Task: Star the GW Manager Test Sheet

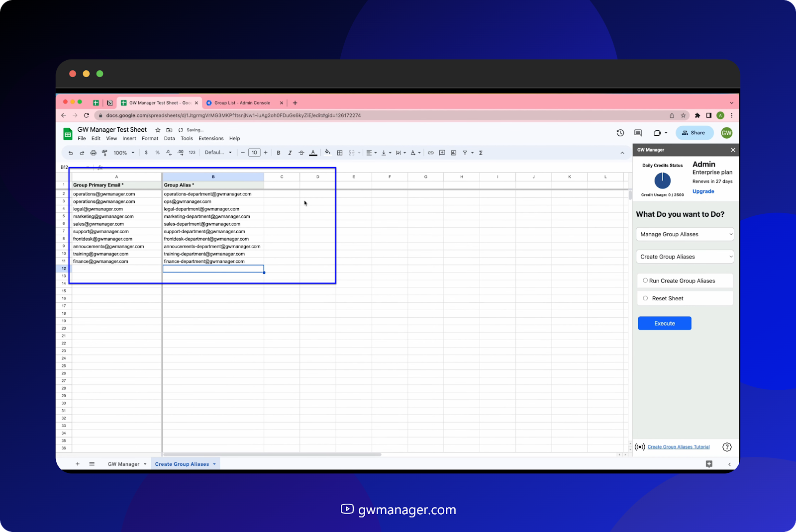Action: (x=158, y=130)
